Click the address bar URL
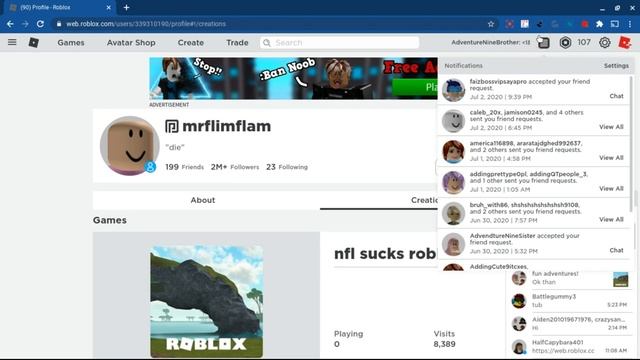 (x=146, y=24)
